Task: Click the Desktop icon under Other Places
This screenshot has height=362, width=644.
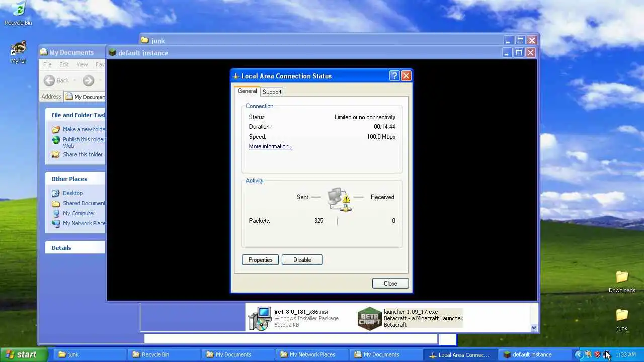Action: [x=56, y=193]
